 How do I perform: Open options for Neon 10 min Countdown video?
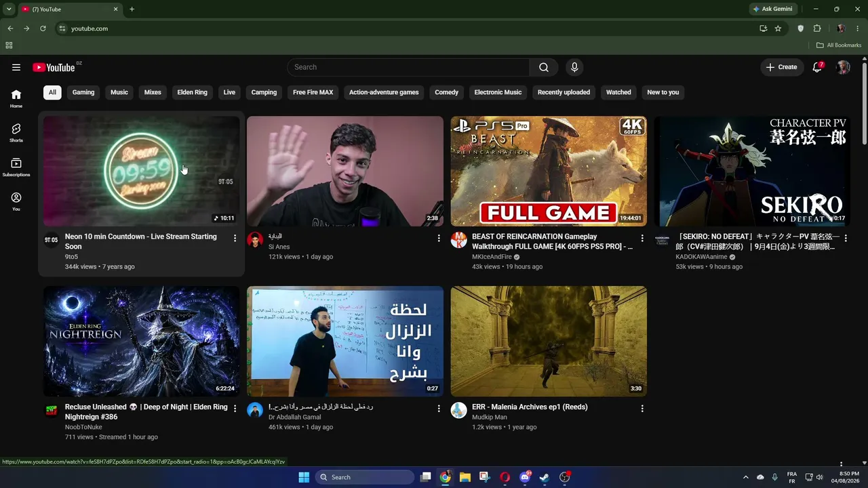point(235,239)
